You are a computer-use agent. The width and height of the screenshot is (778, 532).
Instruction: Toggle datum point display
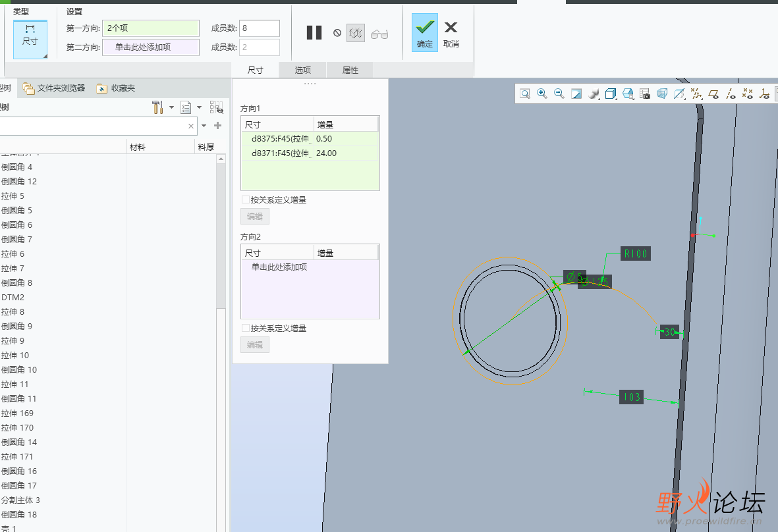748,93
